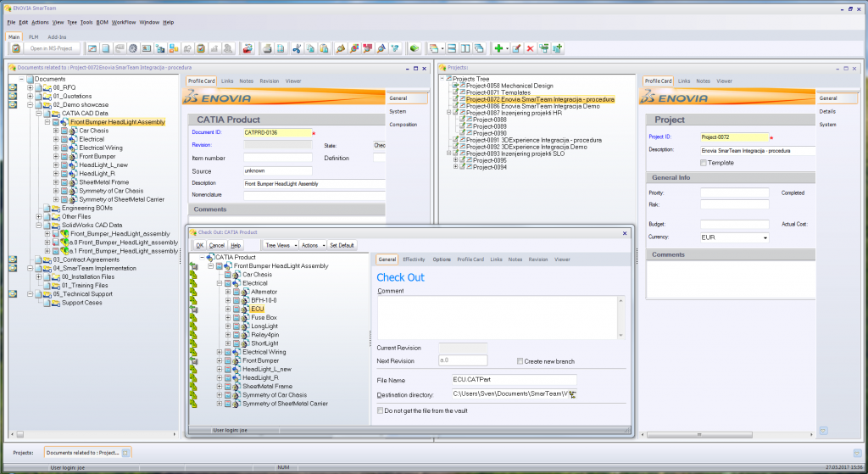Click the red toolbox icon in toolbar
This screenshot has width=868, height=474.
(x=248, y=48)
